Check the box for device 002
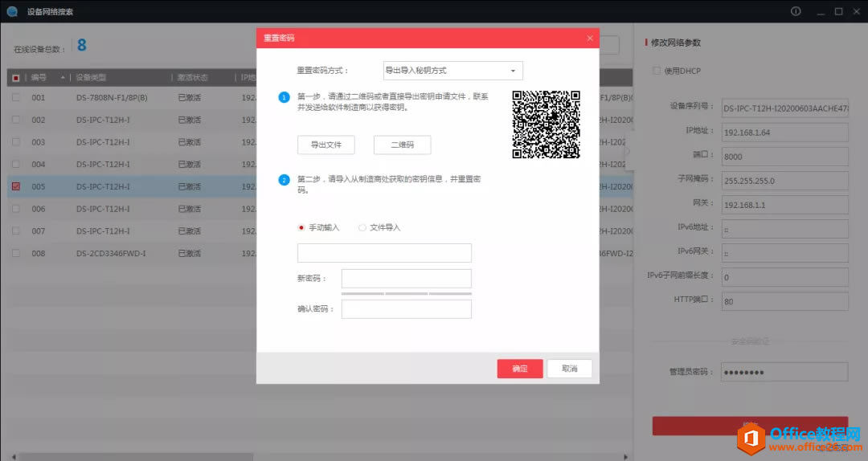The width and height of the screenshot is (868, 461). [x=16, y=120]
